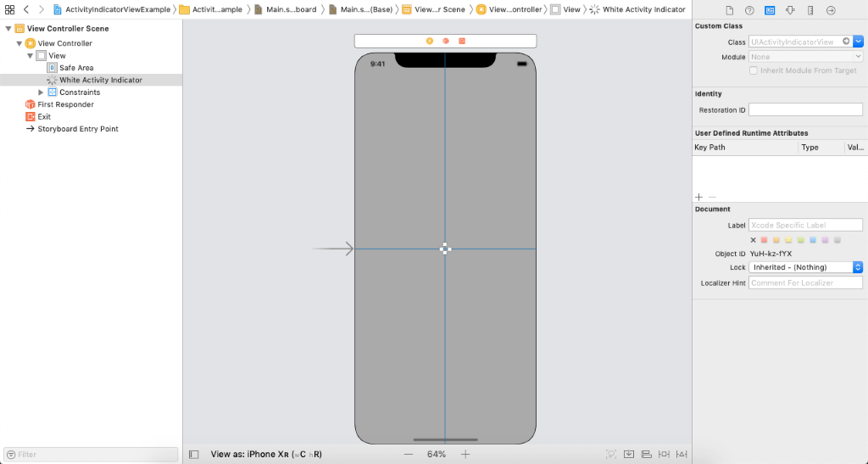
Task: Pick the red label color swatch
Action: click(x=764, y=240)
